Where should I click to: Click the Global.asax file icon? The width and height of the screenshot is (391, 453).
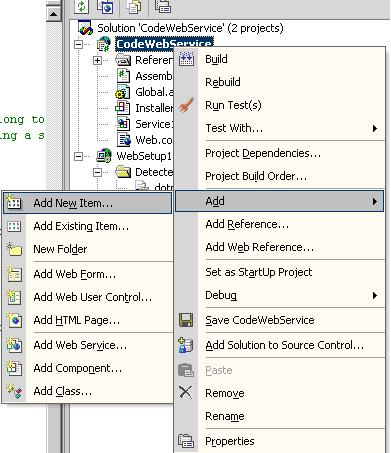[x=123, y=92]
